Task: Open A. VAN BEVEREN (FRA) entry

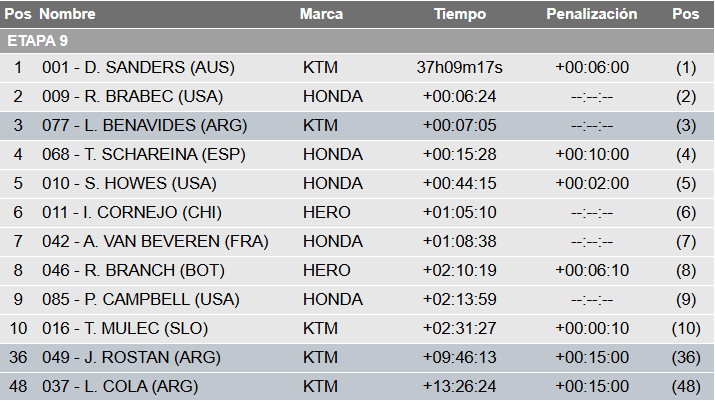Action: coord(155,242)
